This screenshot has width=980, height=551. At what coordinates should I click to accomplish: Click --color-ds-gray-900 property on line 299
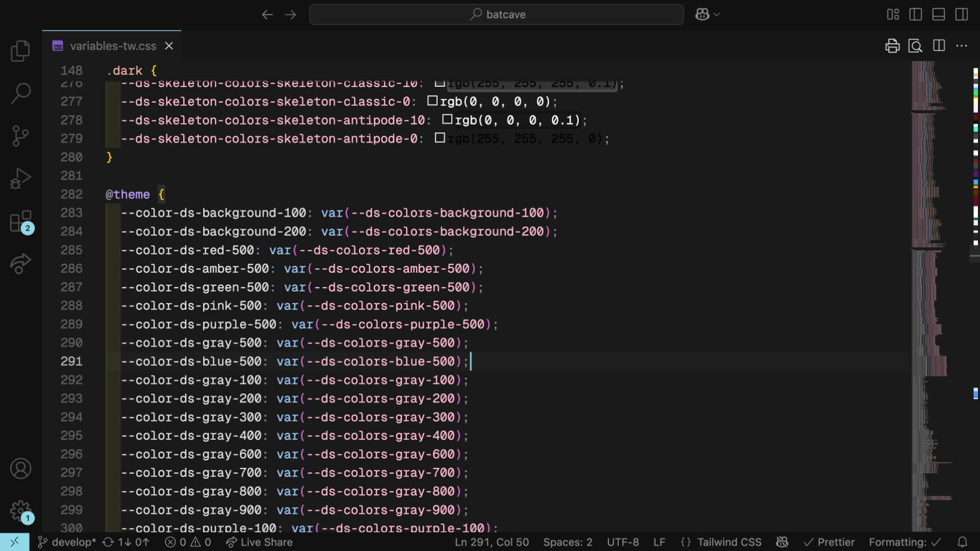pyautogui.click(x=191, y=510)
